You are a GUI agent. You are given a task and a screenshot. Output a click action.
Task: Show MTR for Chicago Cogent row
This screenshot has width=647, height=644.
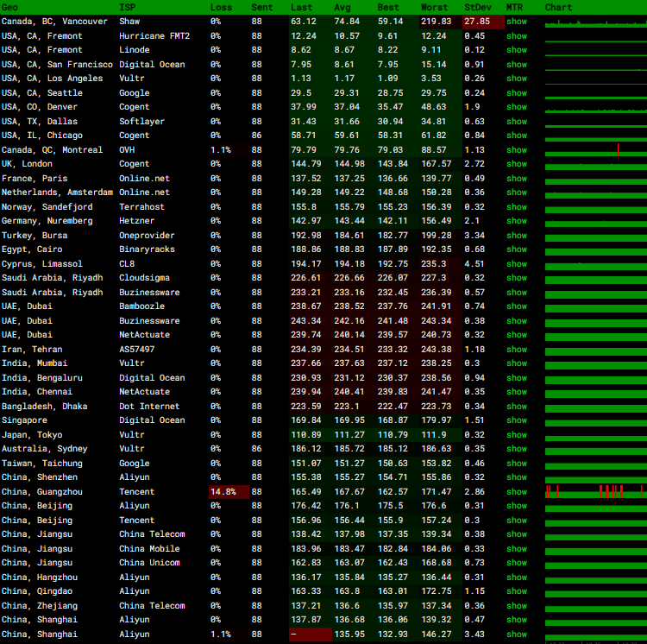(517, 136)
